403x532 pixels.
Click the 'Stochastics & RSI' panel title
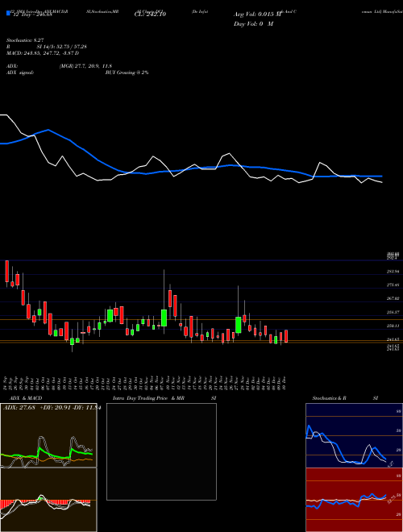tap(345, 398)
